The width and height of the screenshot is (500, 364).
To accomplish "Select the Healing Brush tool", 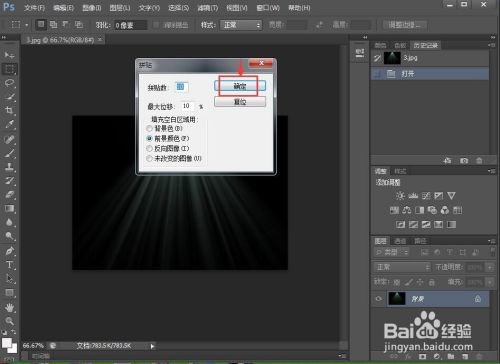I will tap(9, 139).
